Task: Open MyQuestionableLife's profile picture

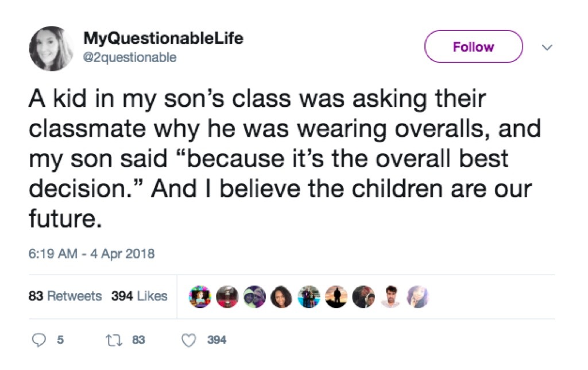Action: coord(52,47)
